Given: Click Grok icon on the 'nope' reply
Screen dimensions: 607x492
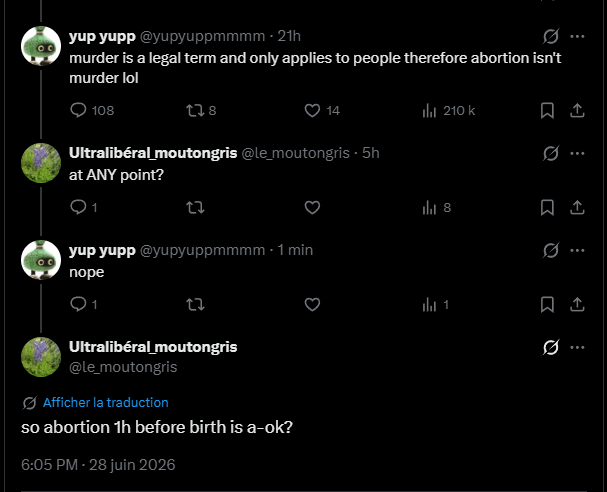Looking at the screenshot, I should coord(550,250).
